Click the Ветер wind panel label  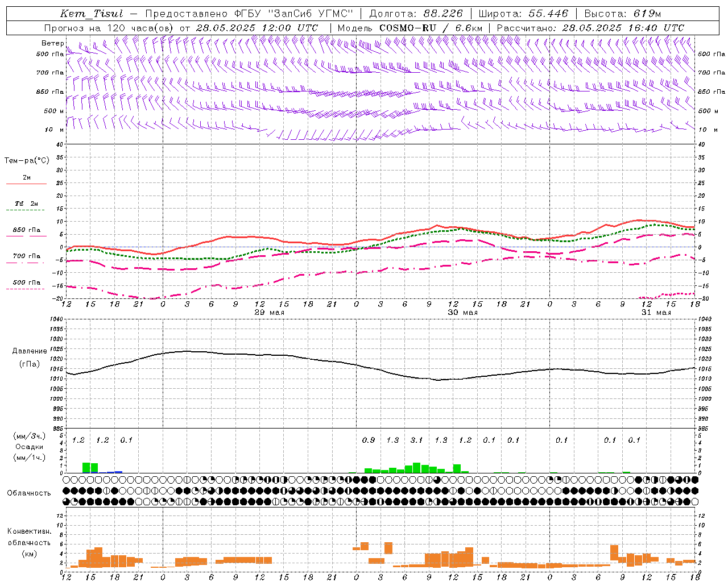click(52, 43)
